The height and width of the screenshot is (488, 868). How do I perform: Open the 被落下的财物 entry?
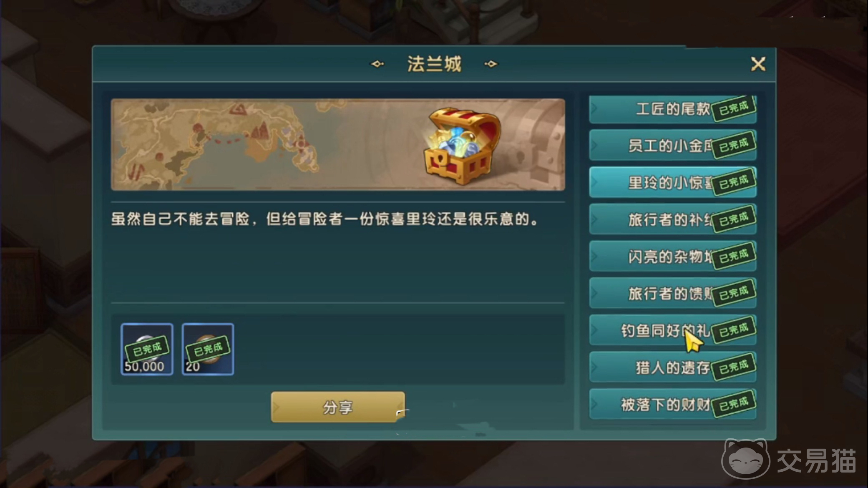pyautogui.click(x=672, y=404)
